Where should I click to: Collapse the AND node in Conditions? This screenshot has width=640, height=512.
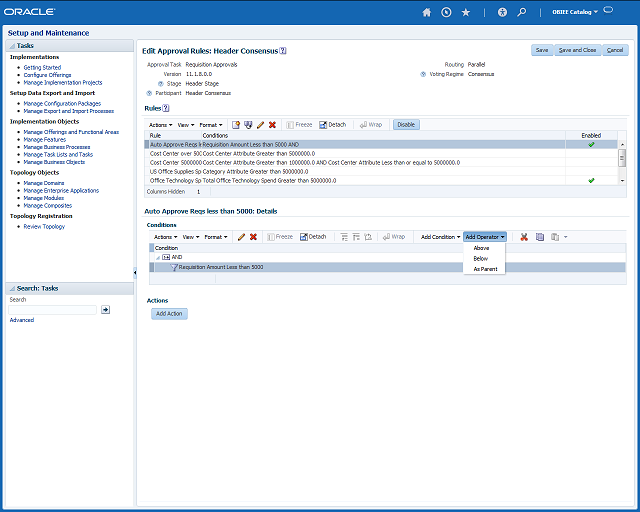pos(158,258)
